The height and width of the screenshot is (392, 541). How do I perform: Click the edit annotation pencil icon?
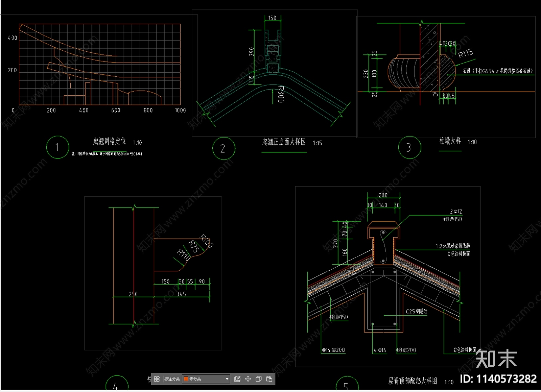click(237, 379)
